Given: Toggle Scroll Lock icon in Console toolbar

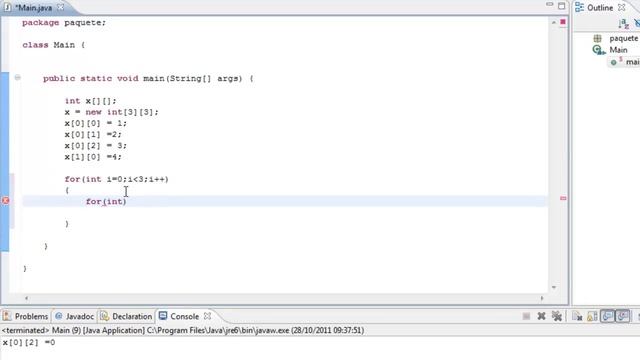Looking at the screenshot, I should [x=592, y=316].
